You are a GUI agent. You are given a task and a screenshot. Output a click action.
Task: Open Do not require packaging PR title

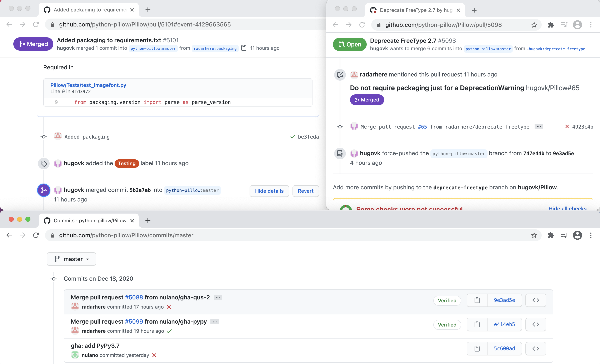pyautogui.click(x=437, y=88)
